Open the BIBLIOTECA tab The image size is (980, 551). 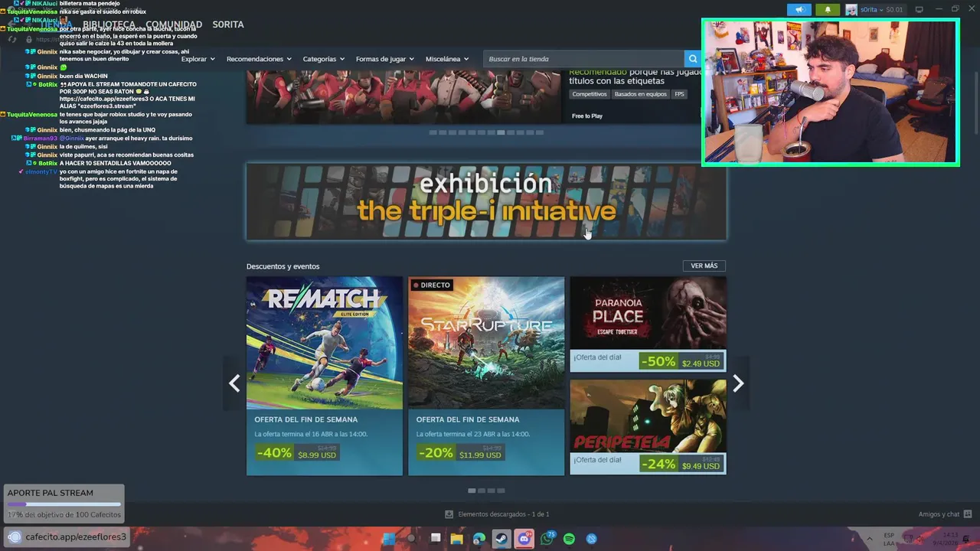click(109, 24)
